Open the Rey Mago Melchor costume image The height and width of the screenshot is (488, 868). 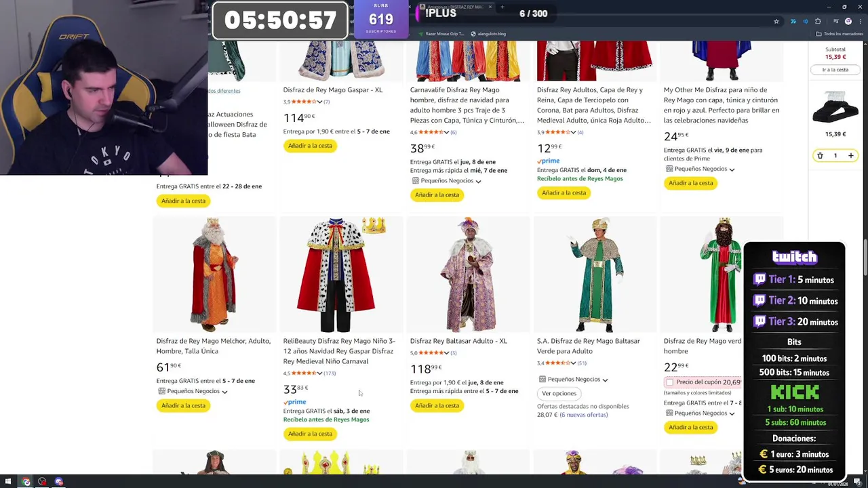tap(214, 274)
